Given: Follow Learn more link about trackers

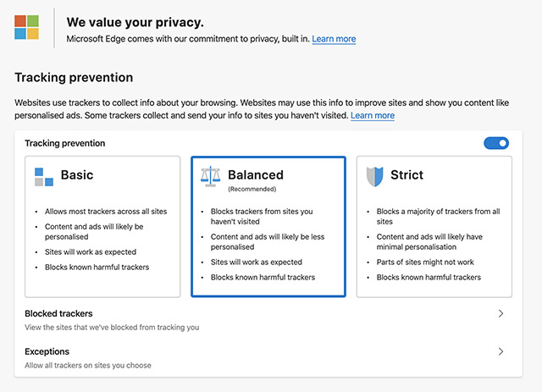Looking at the screenshot, I should [x=373, y=115].
